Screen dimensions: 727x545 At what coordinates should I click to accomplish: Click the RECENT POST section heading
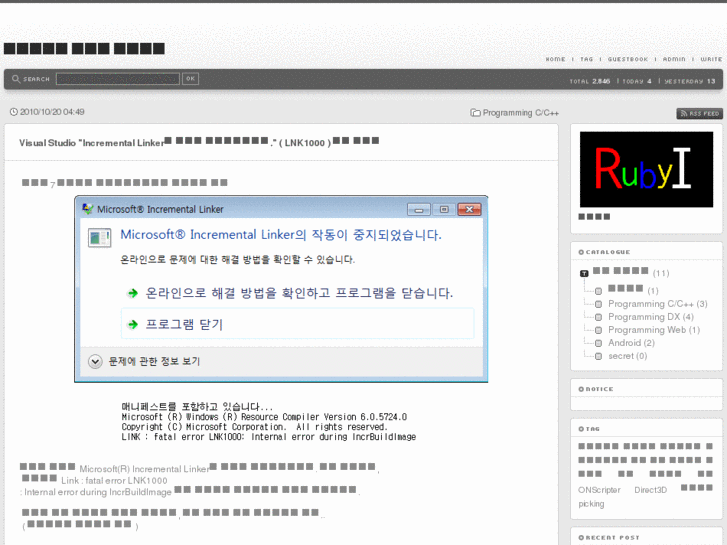click(609, 538)
